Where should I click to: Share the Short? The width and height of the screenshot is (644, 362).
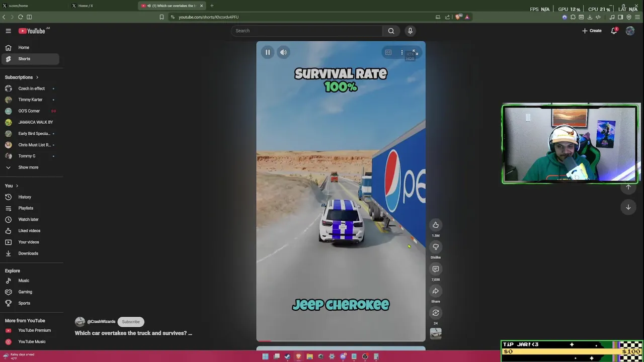pos(436,291)
